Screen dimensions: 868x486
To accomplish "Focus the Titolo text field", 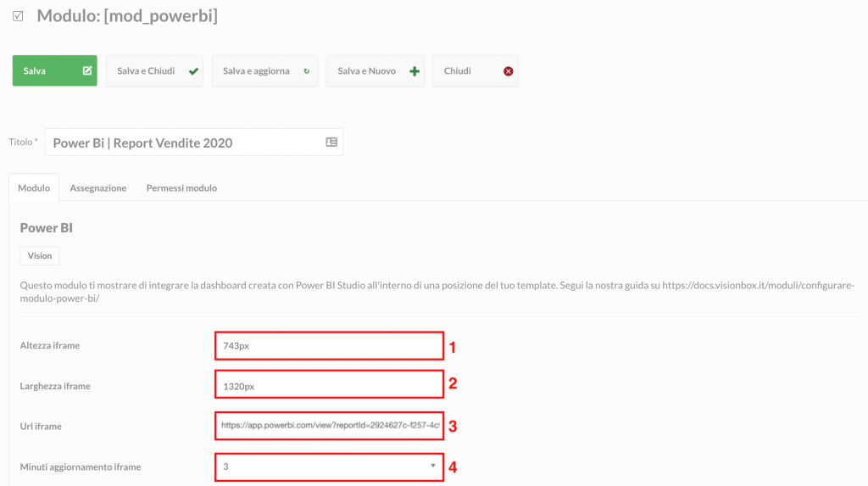I will 194,142.
